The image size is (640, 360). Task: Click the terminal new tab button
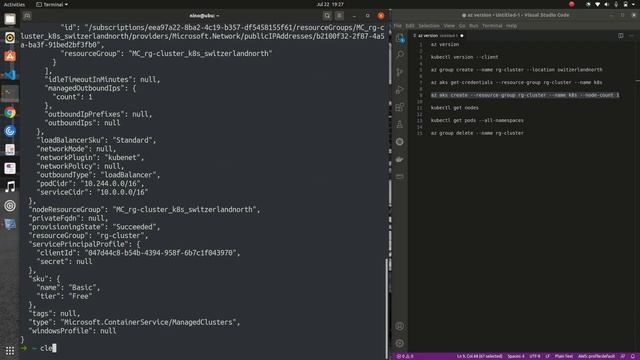pos(27,16)
